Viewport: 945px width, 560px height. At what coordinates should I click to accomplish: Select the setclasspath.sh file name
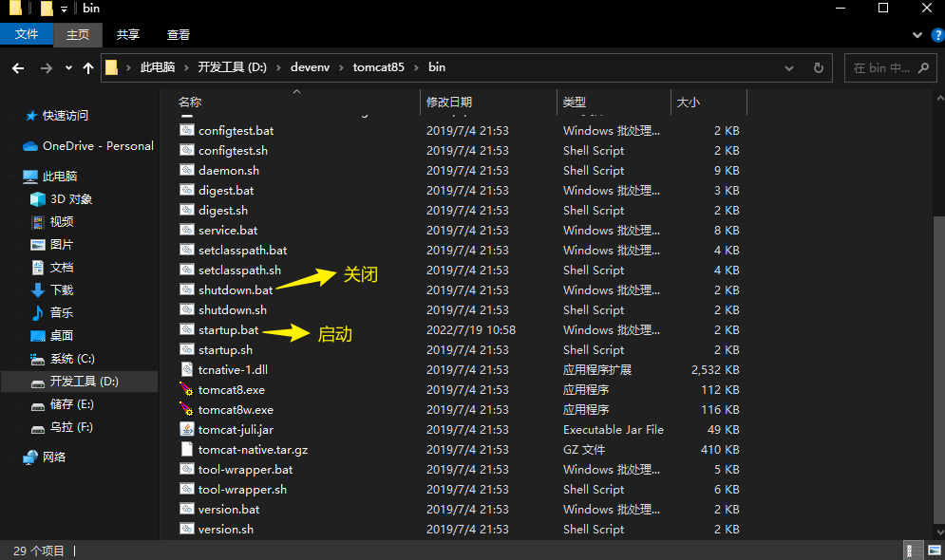click(239, 270)
